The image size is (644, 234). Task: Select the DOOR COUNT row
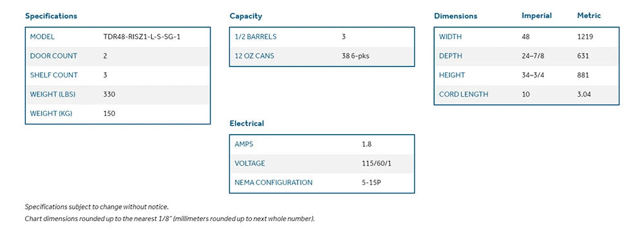tap(118, 56)
